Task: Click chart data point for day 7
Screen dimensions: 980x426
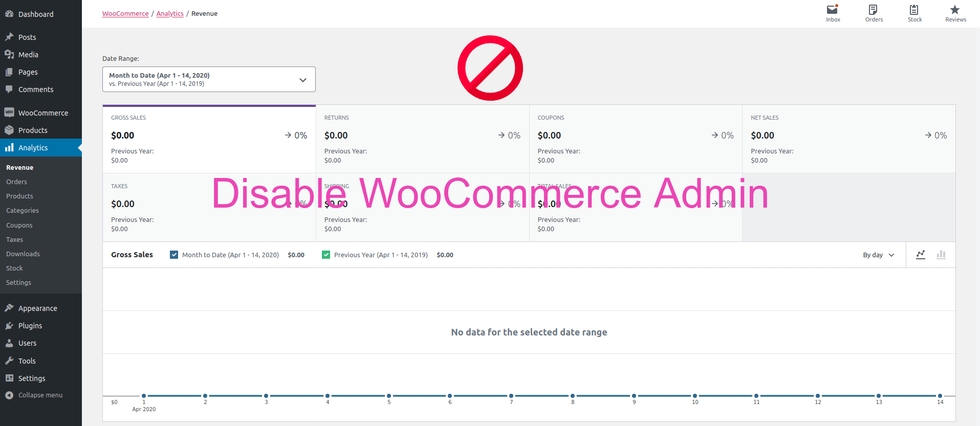Action: (511, 396)
